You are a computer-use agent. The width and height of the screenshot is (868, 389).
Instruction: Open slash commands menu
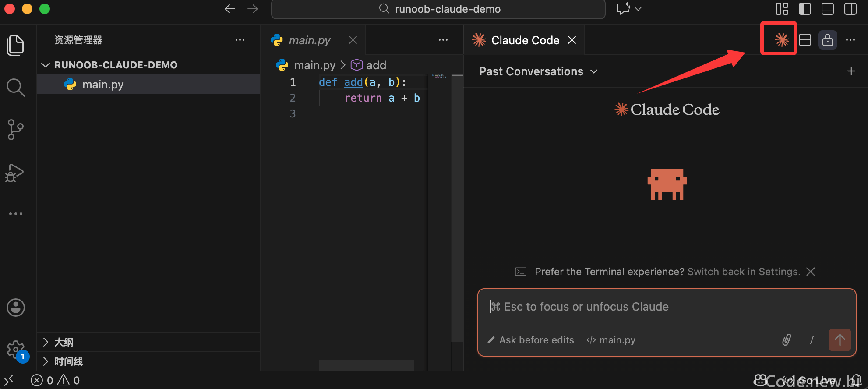point(812,340)
